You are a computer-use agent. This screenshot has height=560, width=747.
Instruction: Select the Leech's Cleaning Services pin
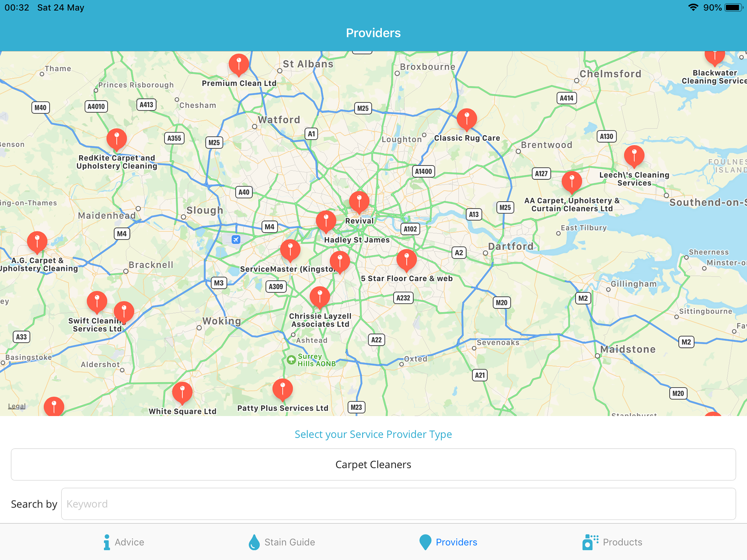(x=634, y=156)
